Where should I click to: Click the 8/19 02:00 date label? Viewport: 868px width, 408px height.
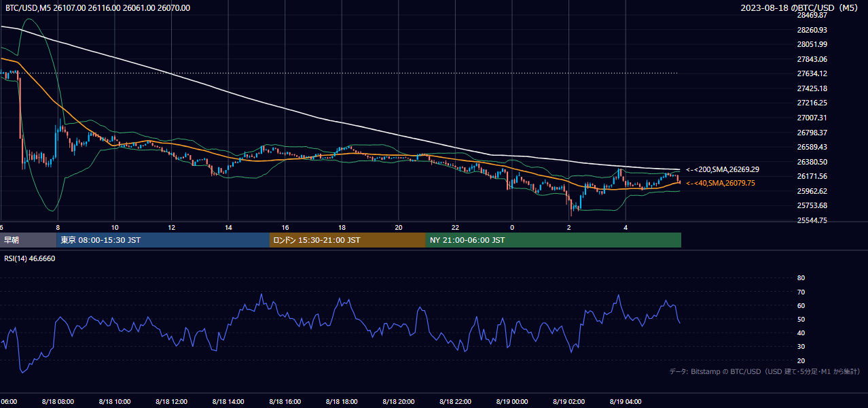[x=569, y=402]
